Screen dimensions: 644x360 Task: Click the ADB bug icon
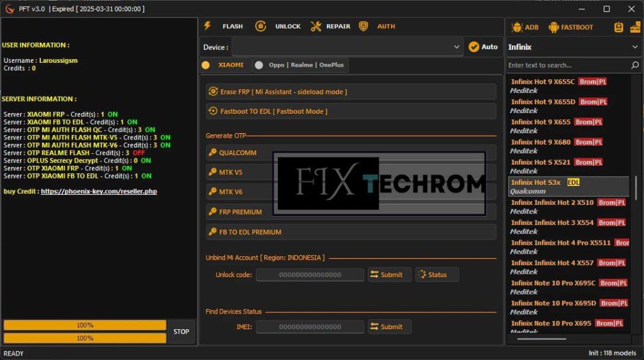point(517,27)
